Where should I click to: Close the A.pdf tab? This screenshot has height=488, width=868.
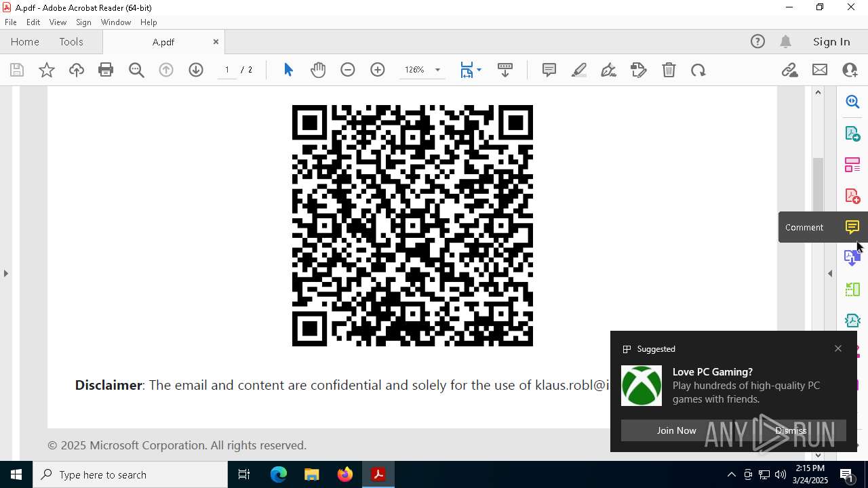216,42
